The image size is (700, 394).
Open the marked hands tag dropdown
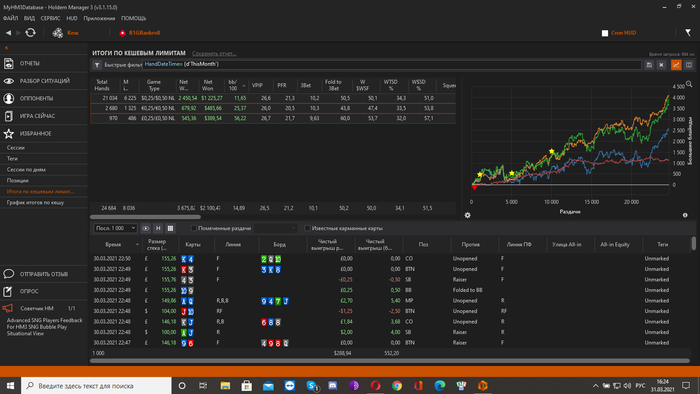(x=275, y=228)
